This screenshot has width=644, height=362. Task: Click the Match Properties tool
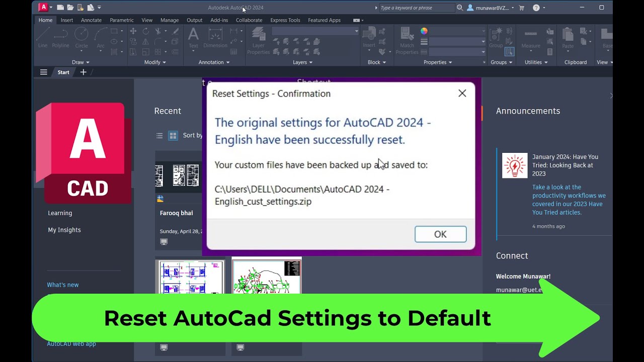coord(407,40)
